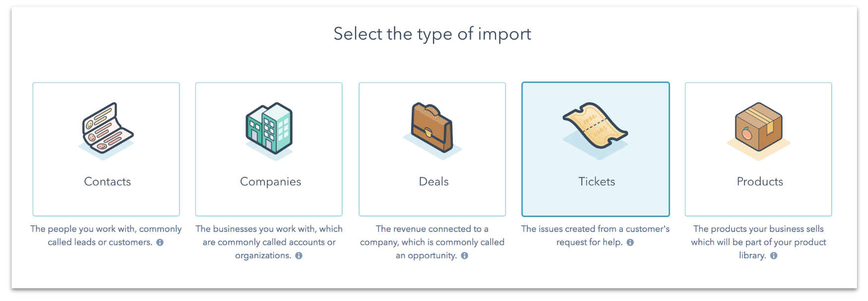868x301 pixels.
Task: Open info tooltip beside Deals description
Action: pyautogui.click(x=464, y=256)
